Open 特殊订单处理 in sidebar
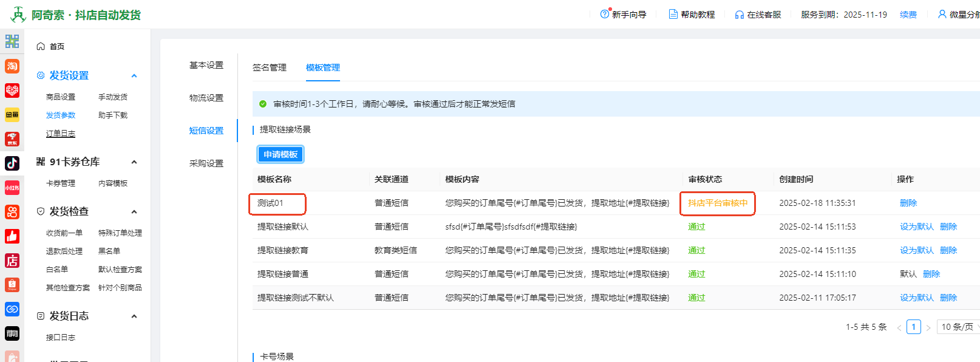 (120, 233)
